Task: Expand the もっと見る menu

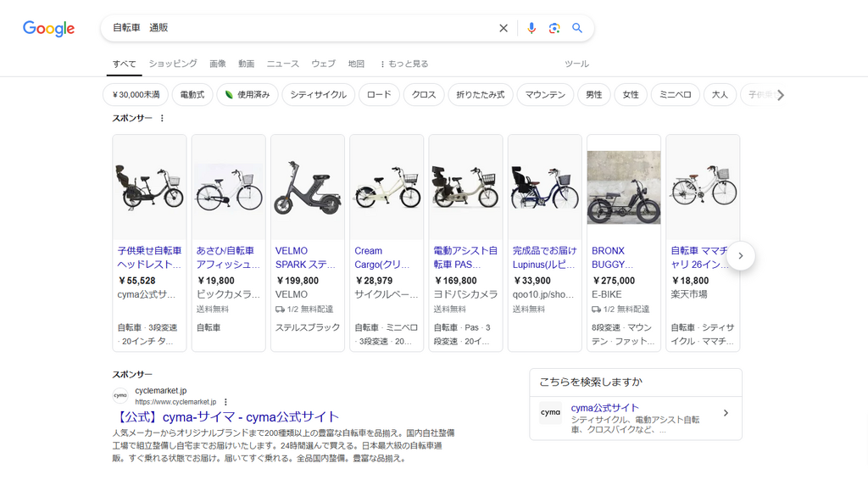Action: pyautogui.click(x=404, y=64)
